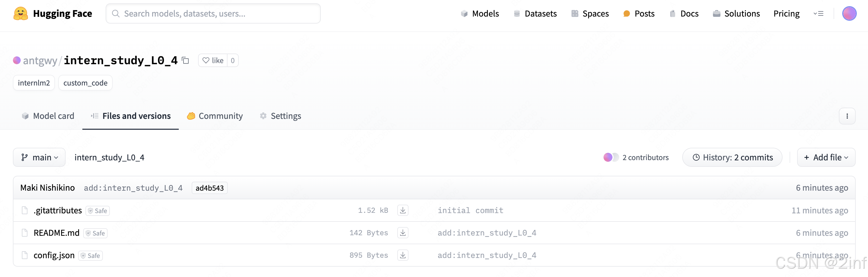This screenshot has height=277, width=868.
Task: Click the Safe badge next to .gitattributes
Action: pos(98,211)
